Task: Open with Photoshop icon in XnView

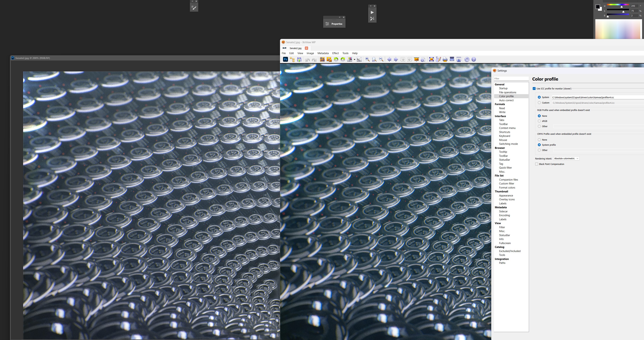Action: [285, 59]
